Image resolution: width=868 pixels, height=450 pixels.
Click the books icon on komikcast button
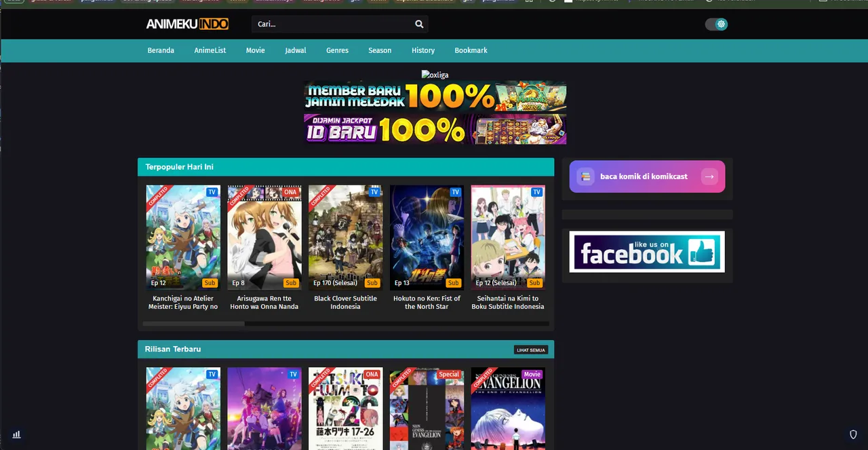click(x=585, y=176)
